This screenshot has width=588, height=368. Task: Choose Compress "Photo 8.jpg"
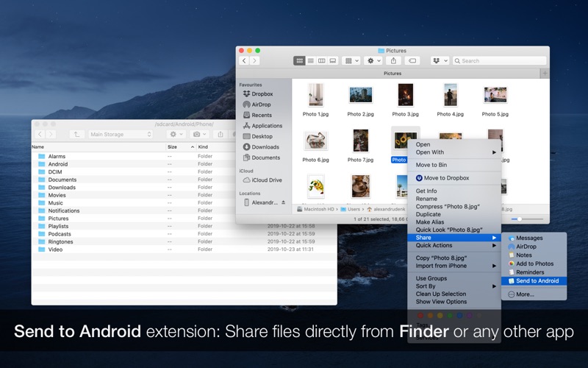[454, 207]
